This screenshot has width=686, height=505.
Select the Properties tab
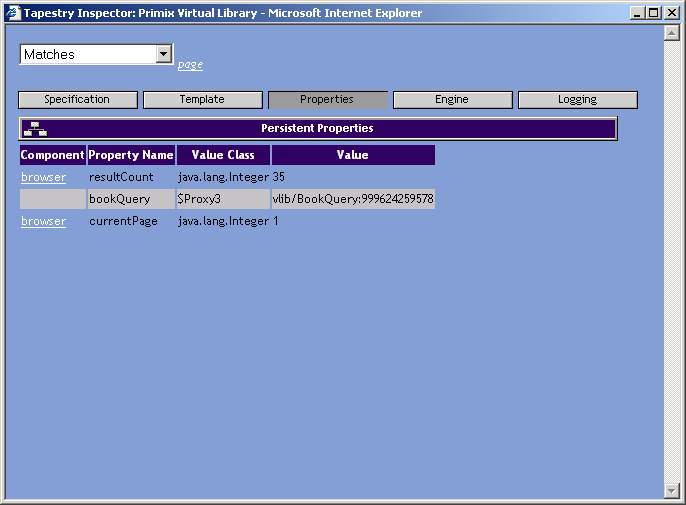327,100
